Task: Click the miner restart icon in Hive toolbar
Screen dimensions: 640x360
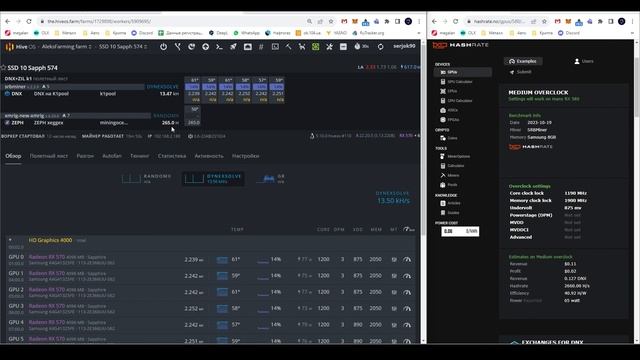Action: pyautogui.click(x=191, y=47)
